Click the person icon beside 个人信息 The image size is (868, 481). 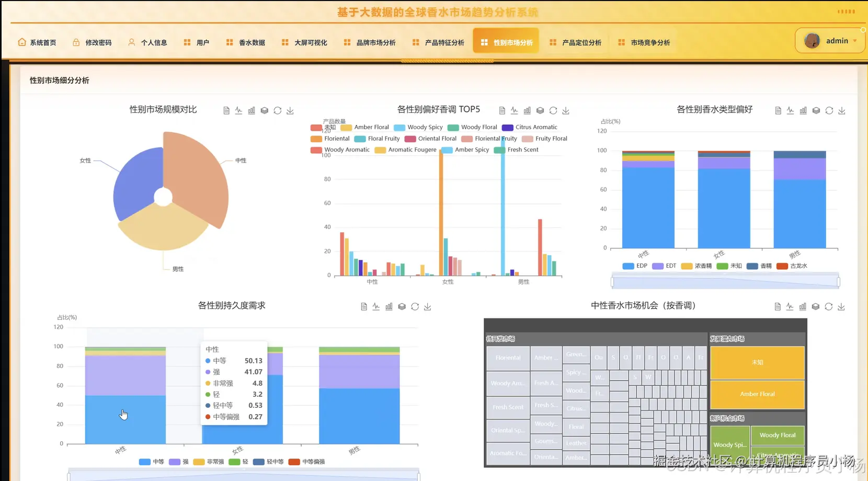(131, 42)
